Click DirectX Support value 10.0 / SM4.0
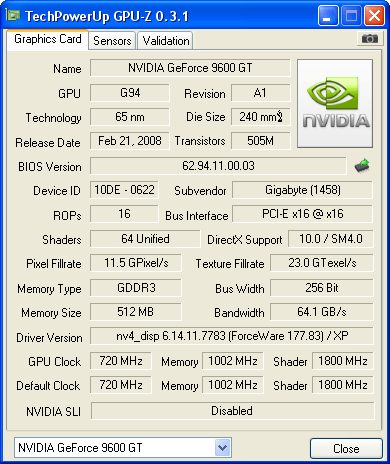This screenshot has height=464, width=390. click(331, 239)
